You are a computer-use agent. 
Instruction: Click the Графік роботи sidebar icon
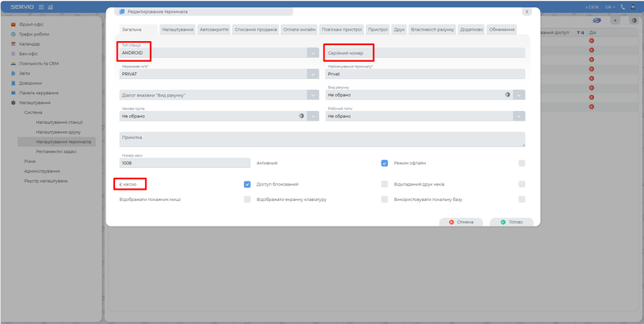pyautogui.click(x=13, y=35)
